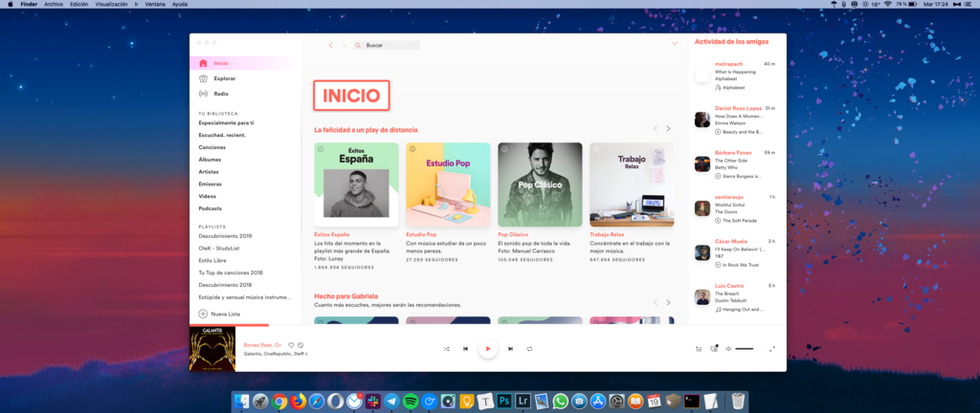Click the Wi-Fi icon in menu bar
This screenshot has width=980, height=413.
(x=887, y=4)
